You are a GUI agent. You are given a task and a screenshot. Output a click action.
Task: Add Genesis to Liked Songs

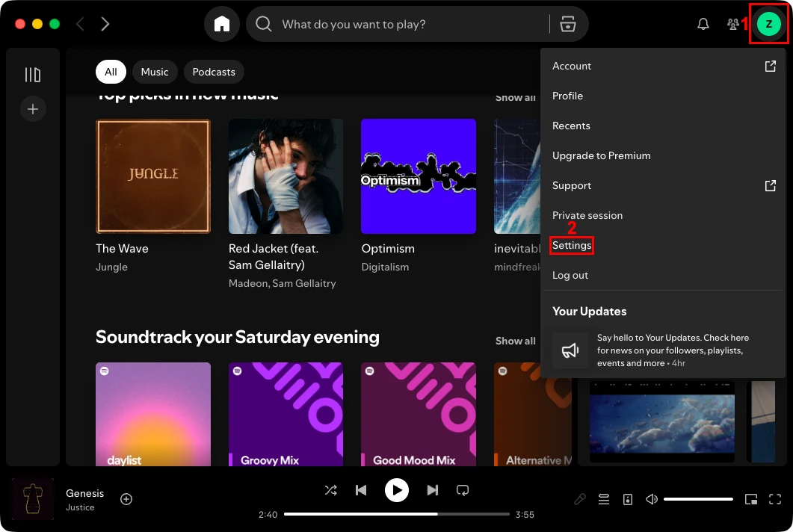point(126,499)
